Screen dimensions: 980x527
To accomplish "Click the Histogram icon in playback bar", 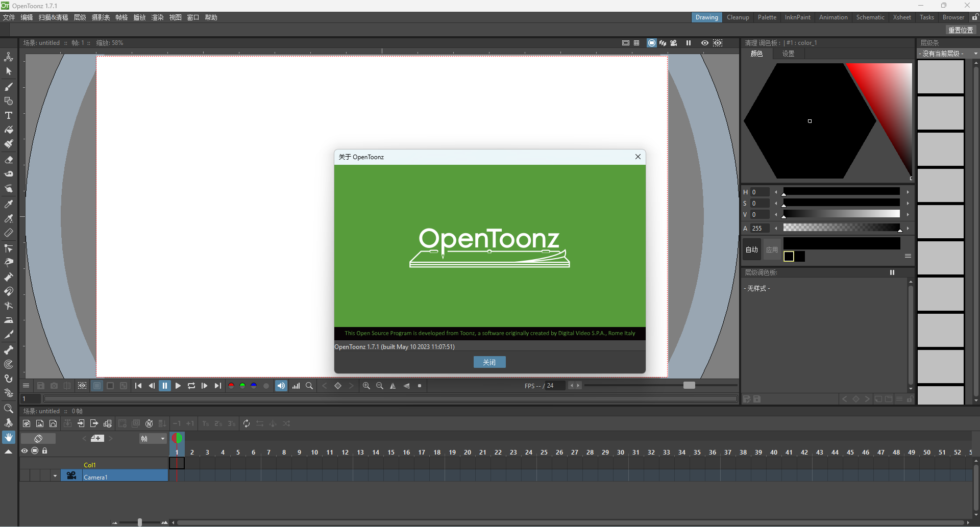I will (296, 386).
